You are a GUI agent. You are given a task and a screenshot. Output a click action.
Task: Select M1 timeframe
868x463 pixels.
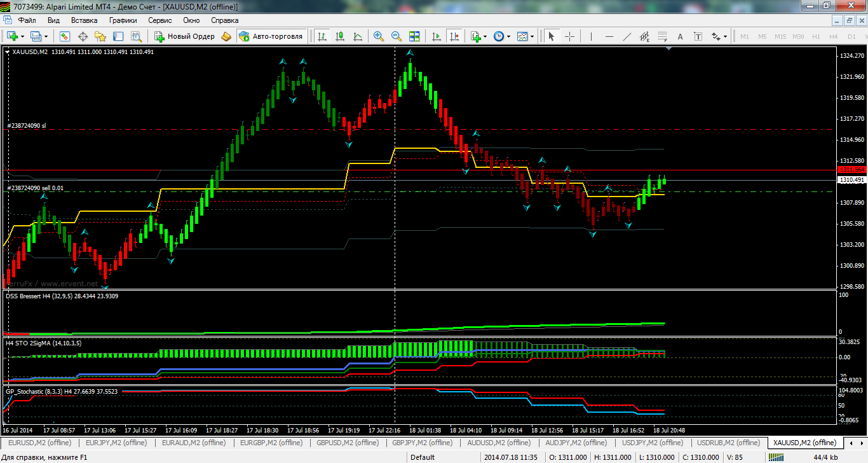click(x=745, y=36)
